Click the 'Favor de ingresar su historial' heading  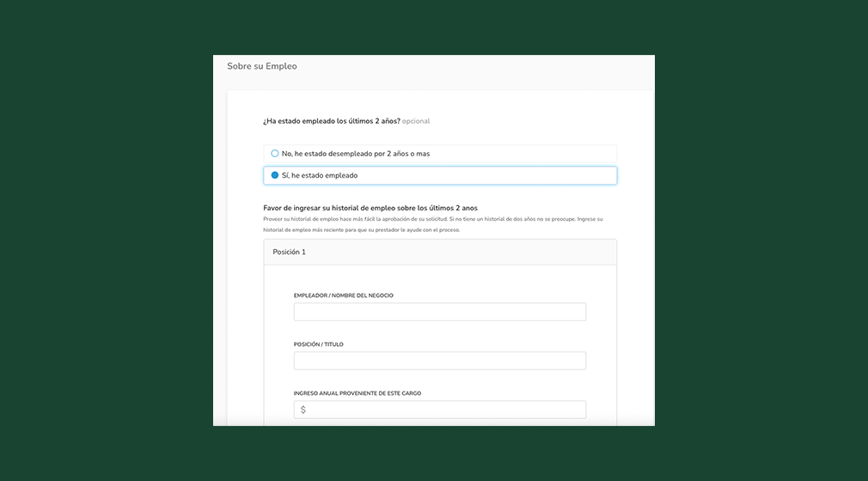pyautogui.click(x=370, y=208)
